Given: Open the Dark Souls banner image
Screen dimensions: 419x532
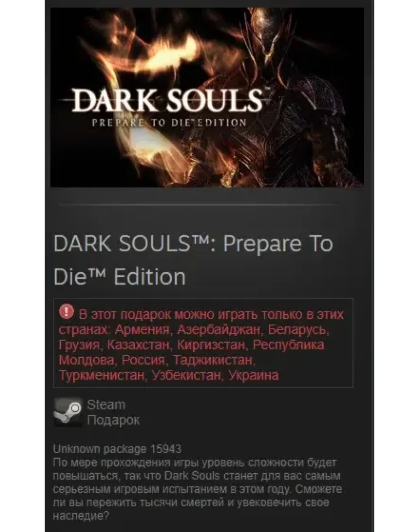Looking at the screenshot, I should pos(207,97).
